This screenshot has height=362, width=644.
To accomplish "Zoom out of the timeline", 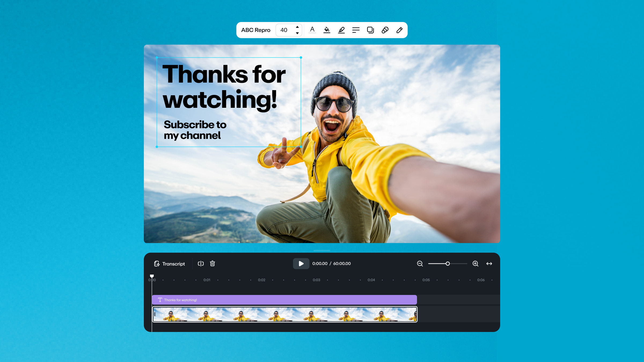I will point(420,264).
